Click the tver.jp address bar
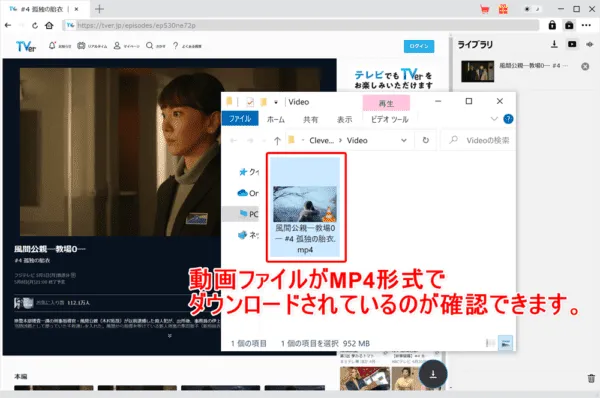Viewport: 600px width, 398px height. (301, 25)
